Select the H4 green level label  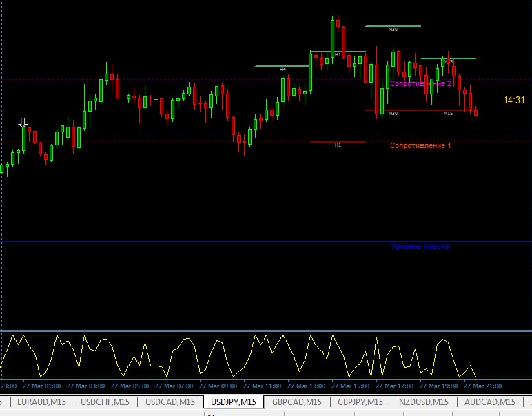tap(283, 69)
